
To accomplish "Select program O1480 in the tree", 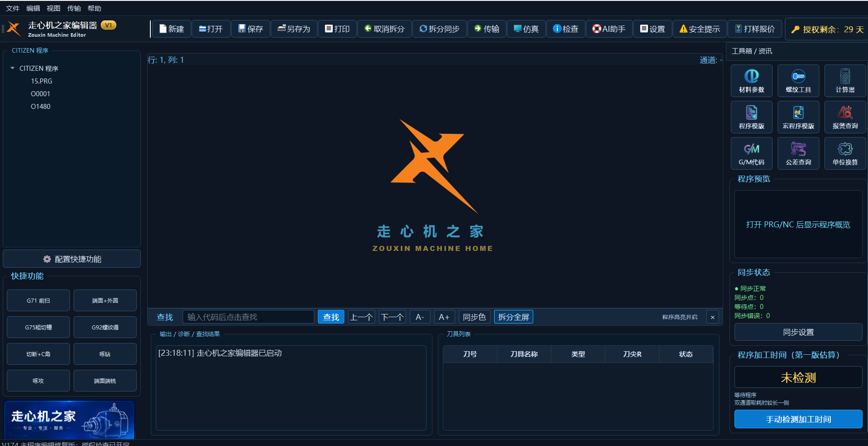I will pos(40,107).
